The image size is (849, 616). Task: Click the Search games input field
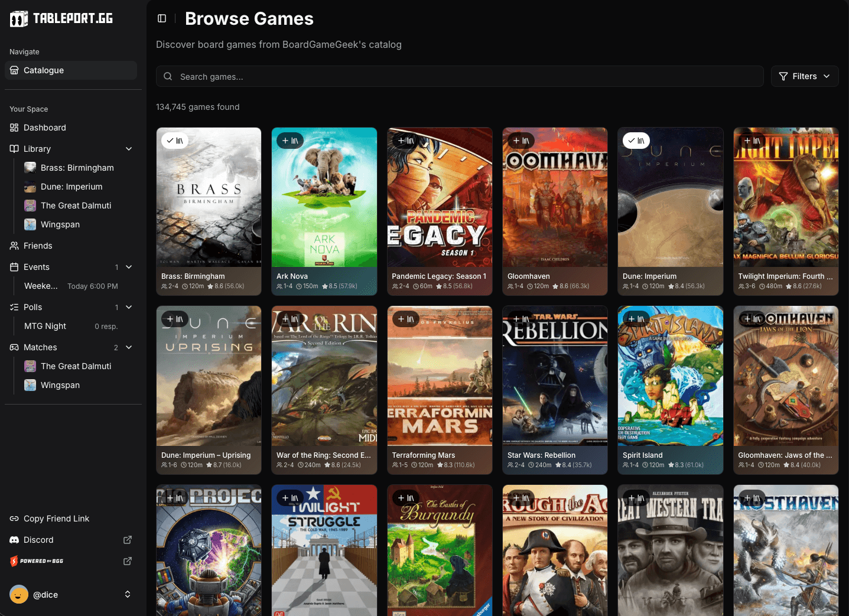[414, 76]
